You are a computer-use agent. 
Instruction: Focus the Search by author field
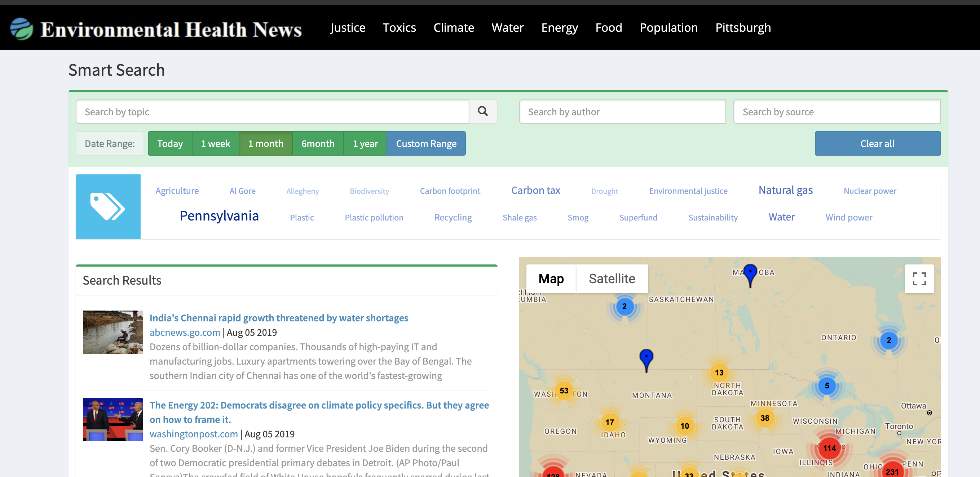tap(622, 112)
